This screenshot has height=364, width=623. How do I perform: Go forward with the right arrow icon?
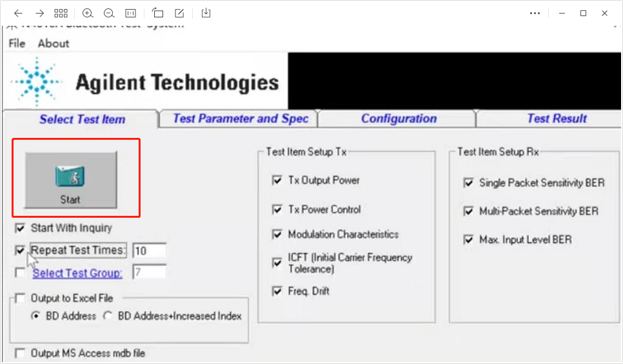(40, 13)
